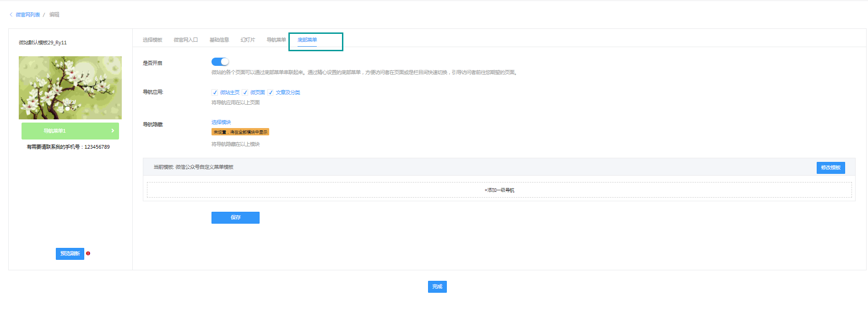Click the 将导航应用在以上页面 hint text
868x322 pixels.
pos(236,103)
